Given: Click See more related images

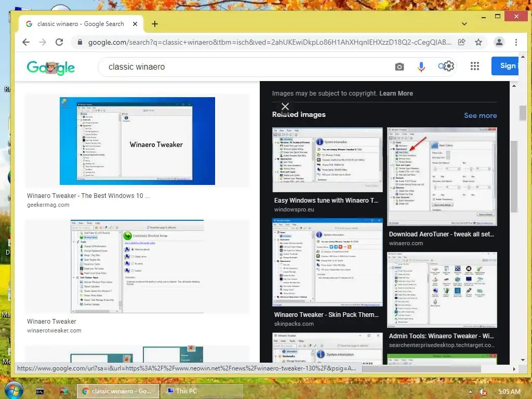Looking at the screenshot, I should coord(481,115).
